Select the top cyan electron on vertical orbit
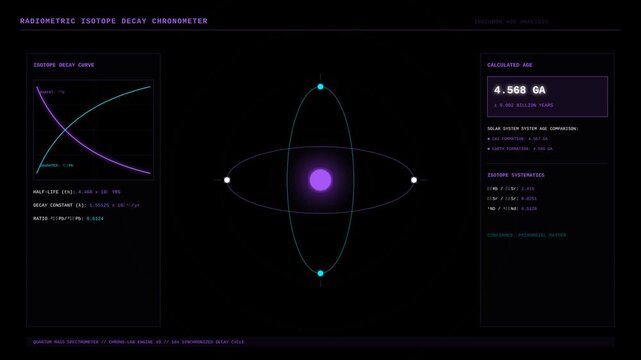Image resolution: width=641 pixels, height=360 pixels. tap(320, 87)
